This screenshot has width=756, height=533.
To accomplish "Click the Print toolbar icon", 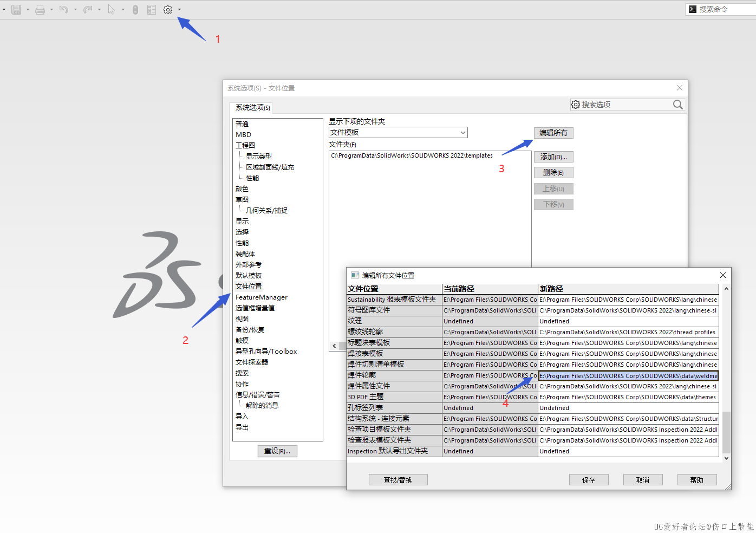I will [x=40, y=10].
